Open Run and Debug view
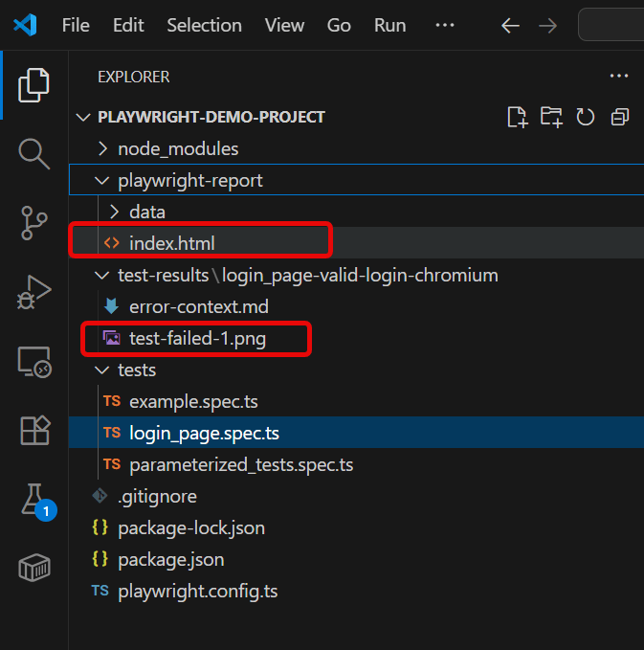 point(33,292)
